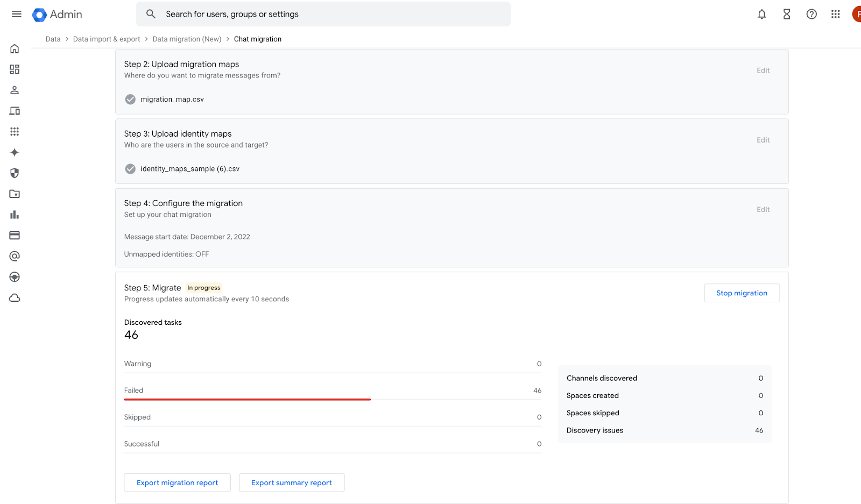
Task: Open the help question-mark icon
Action: (811, 14)
